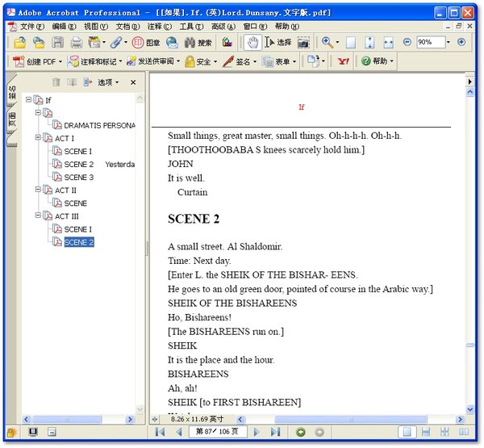Open the 文件 menu
Viewport: 484px width, 448px height.
click(x=31, y=27)
